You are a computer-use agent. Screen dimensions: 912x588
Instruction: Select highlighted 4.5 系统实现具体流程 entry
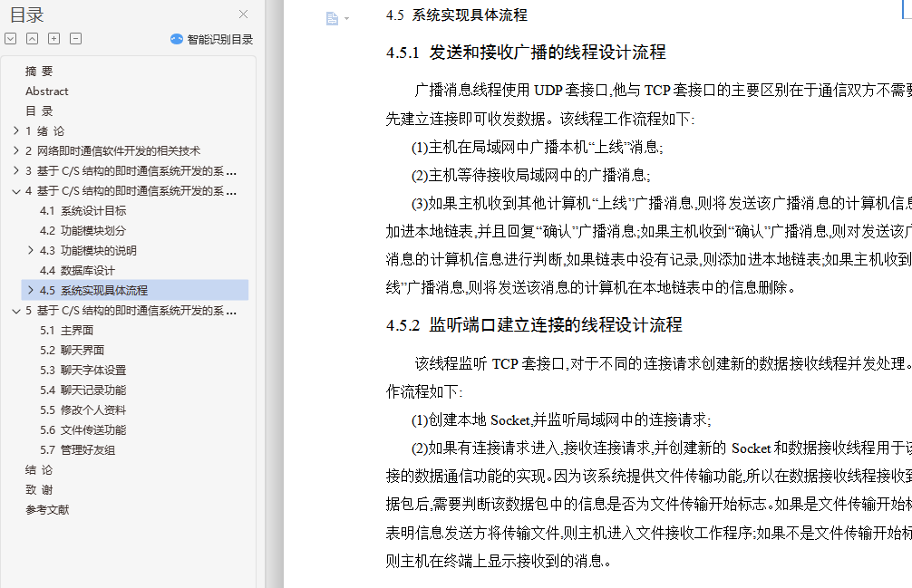point(135,290)
